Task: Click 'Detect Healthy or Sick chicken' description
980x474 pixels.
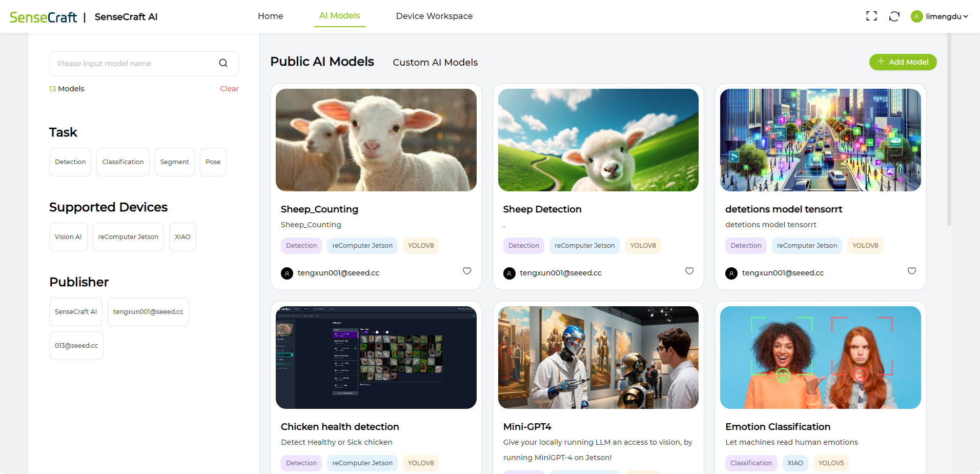Action: point(337,442)
